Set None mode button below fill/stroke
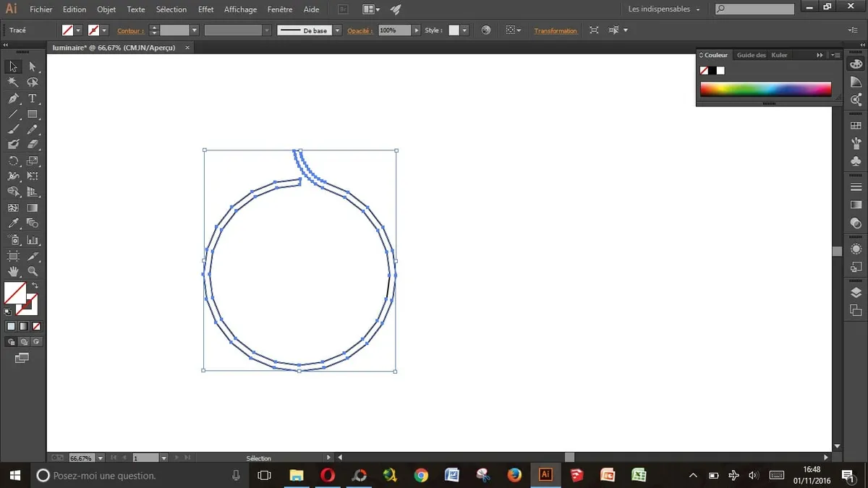868x488 pixels. click(x=35, y=326)
